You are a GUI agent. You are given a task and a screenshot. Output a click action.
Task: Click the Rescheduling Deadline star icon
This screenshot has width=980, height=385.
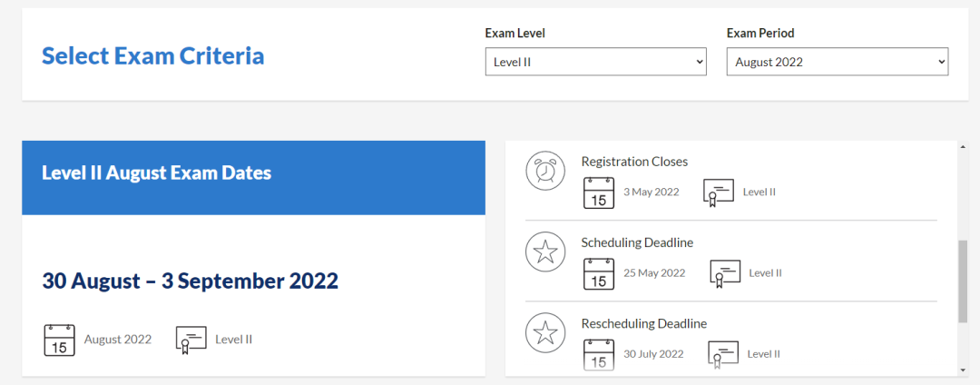point(545,333)
